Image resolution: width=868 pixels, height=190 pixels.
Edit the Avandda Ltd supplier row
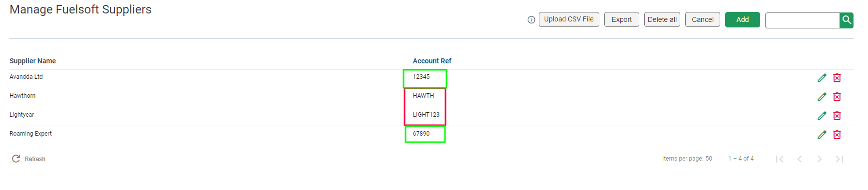(822, 78)
